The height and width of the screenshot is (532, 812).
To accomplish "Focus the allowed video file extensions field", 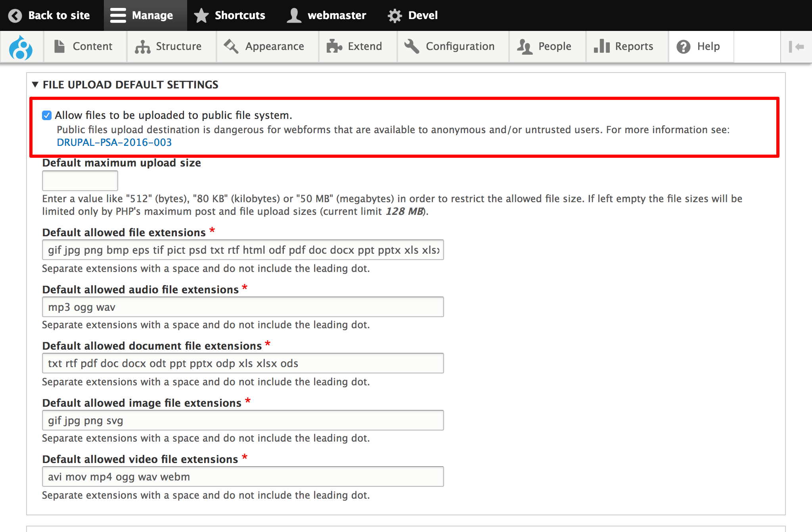I will (x=243, y=477).
